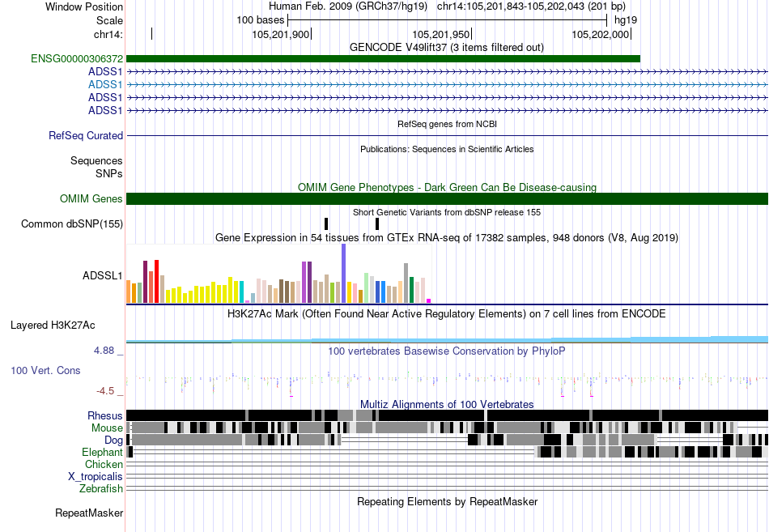769x532 pixels.
Task: Click the 100 Vert. Cons track label
Action: (45, 371)
